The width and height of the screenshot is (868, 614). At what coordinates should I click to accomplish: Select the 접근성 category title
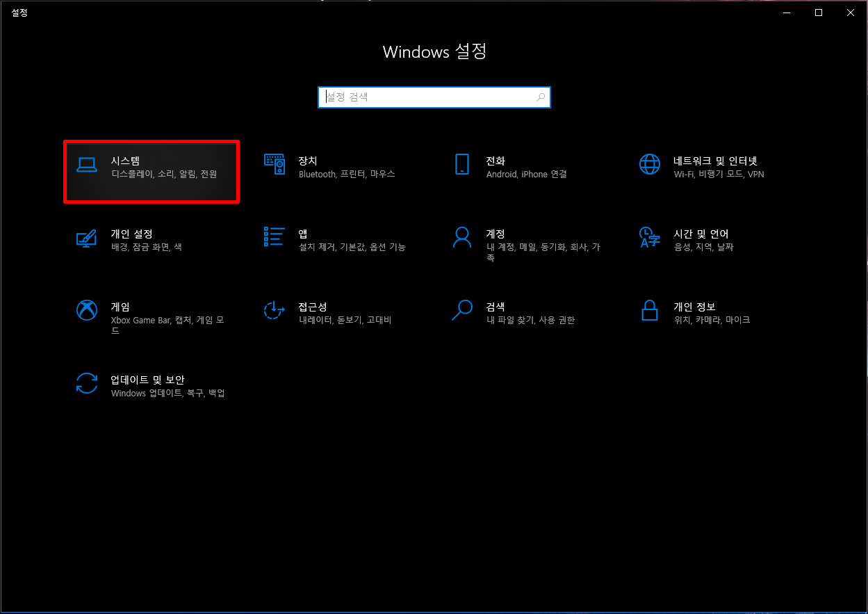[313, 307]
